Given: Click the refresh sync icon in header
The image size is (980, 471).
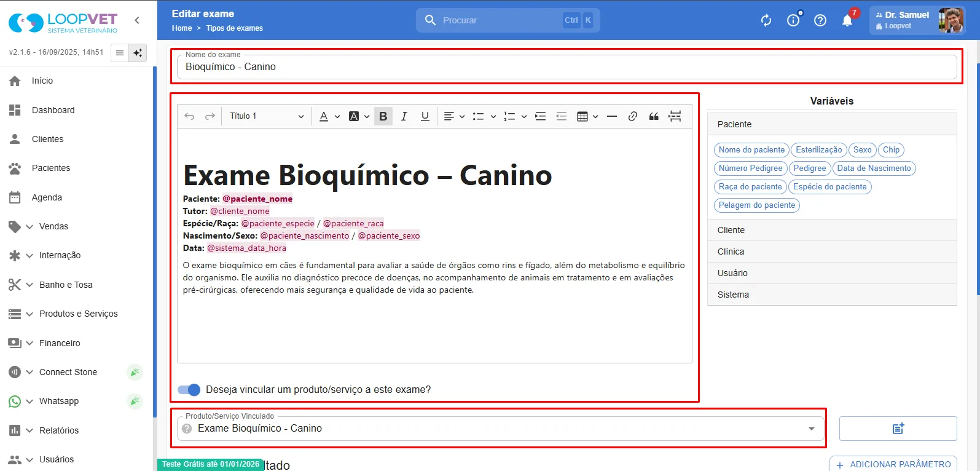Looking at the screenshot, I should tap(766, 20).
